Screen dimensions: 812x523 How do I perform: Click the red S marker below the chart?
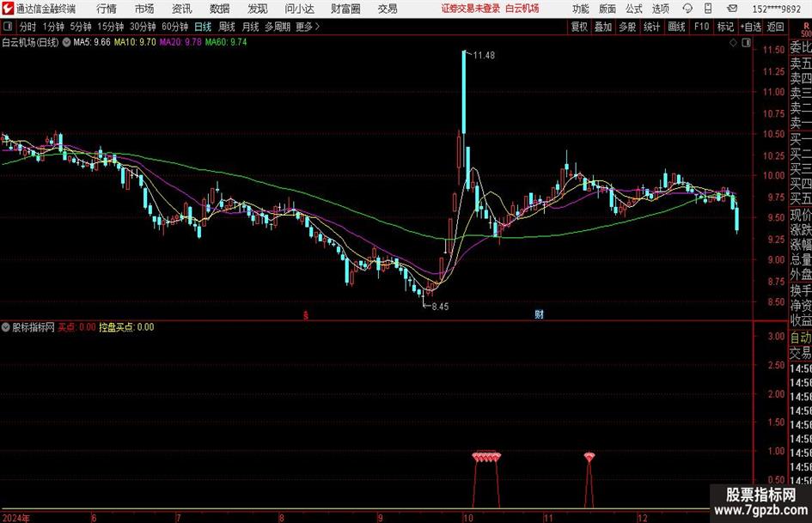click(306, 314)
